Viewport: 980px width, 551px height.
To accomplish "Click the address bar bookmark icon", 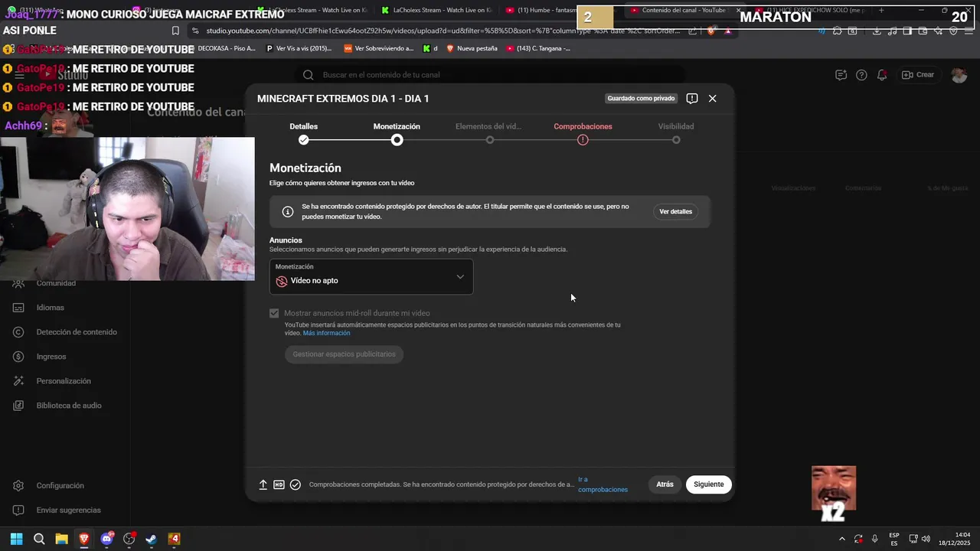I will pos(175,31).
